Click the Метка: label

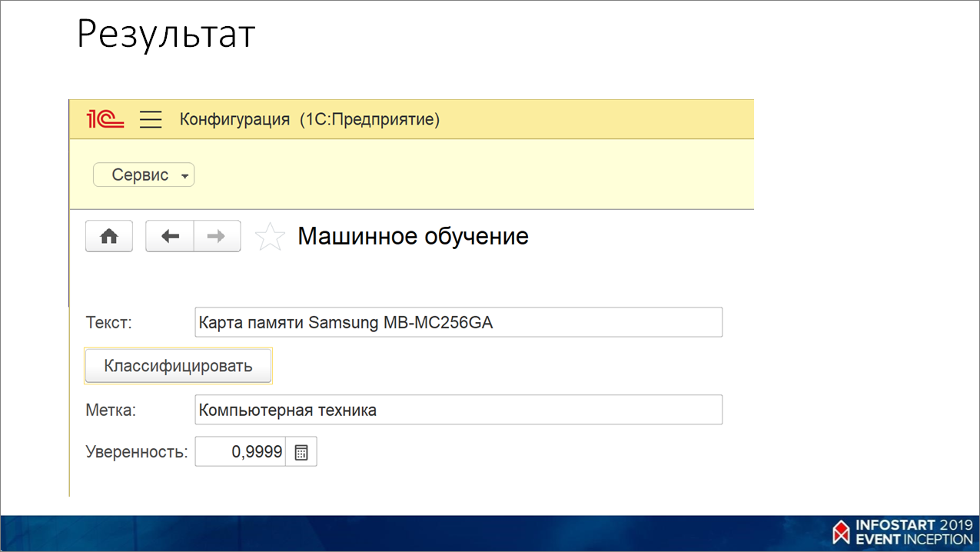click(x=111, y=410)
